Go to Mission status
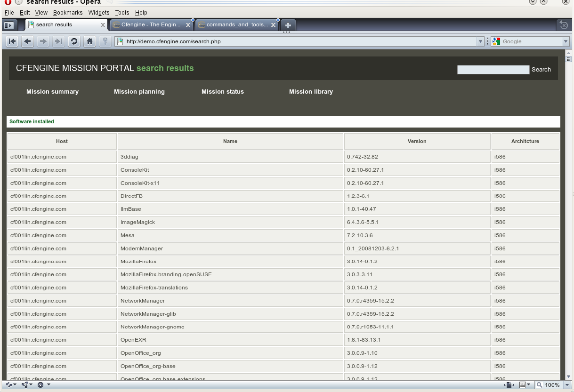The width and height of the screenshot is (574, 392). point(223,92)
